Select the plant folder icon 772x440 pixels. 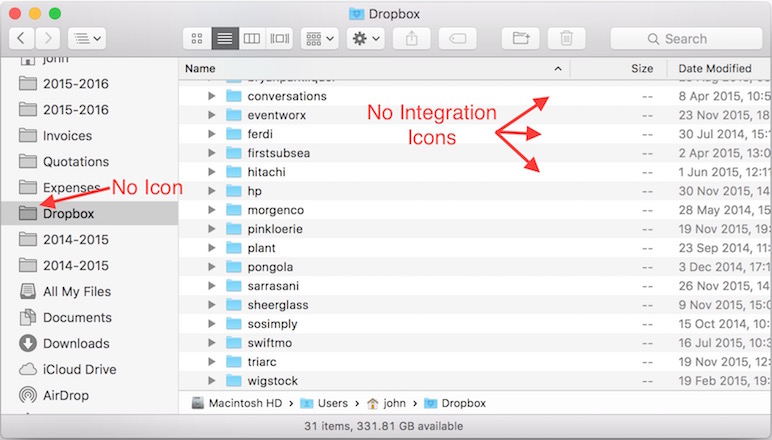[234, 248]
